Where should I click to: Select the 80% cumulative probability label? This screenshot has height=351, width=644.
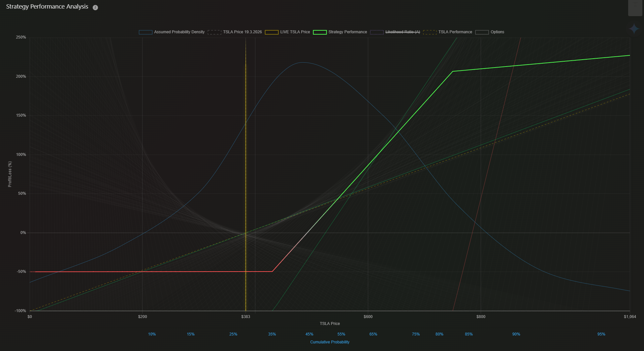point(439,334)
